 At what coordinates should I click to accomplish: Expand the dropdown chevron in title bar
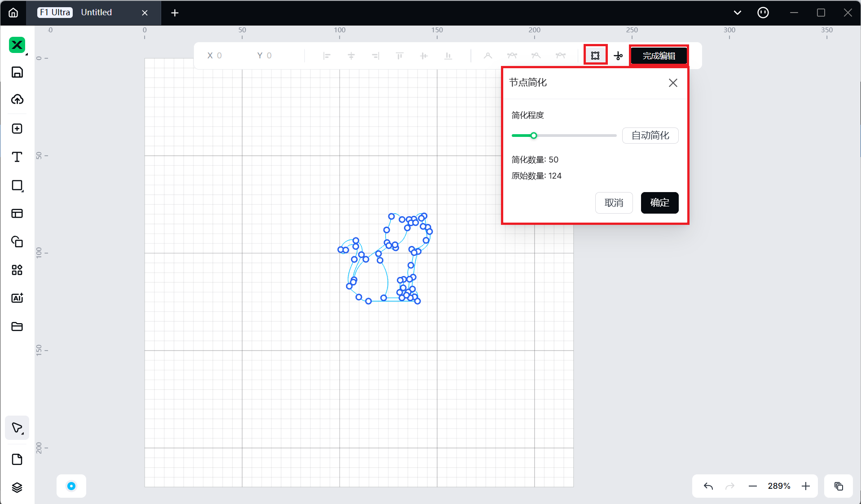pyautogui.click(x=737, y=13)
